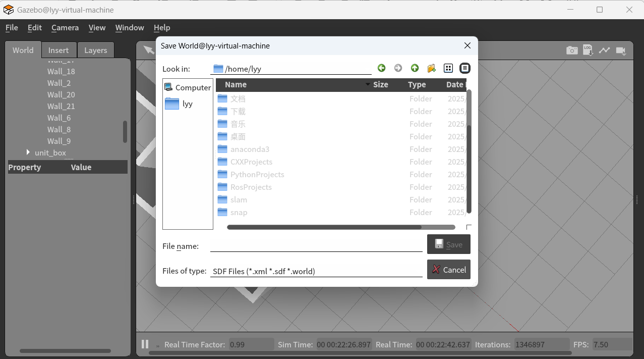Create new folder in Save dialog
The image size is (644, 359).
click(x=431, y=68)
